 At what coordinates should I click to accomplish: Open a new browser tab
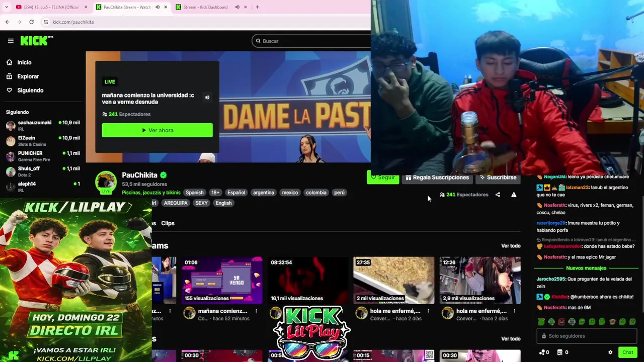(x=257, y=7)
